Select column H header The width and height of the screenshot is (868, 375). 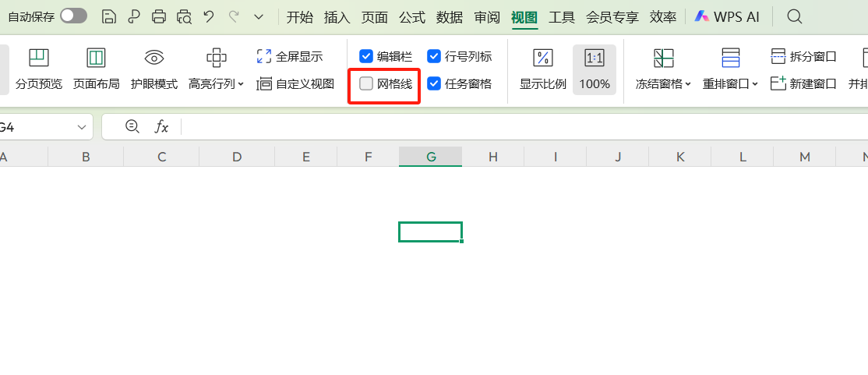[x=493, y=157]
